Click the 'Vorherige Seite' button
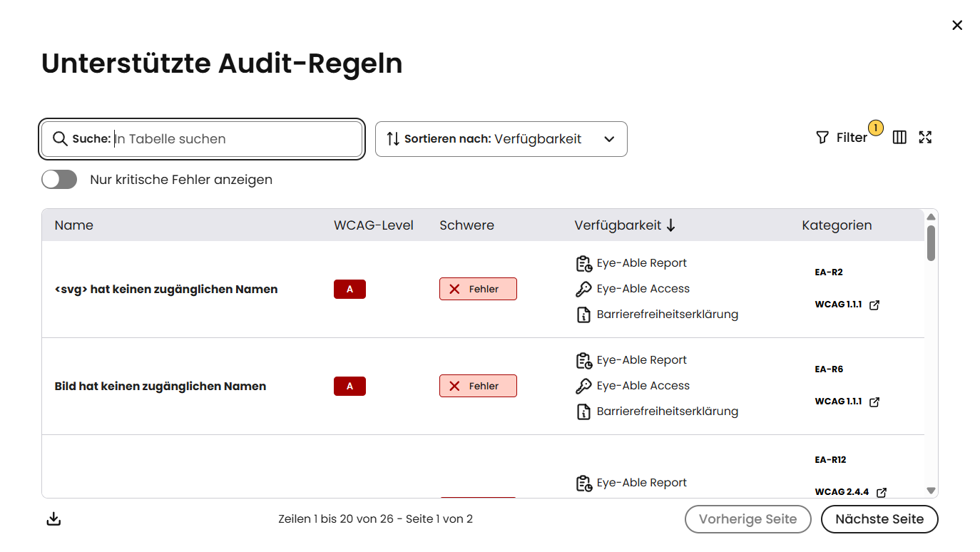The width and height of the screenshot is (980, 552). [747, 519]
